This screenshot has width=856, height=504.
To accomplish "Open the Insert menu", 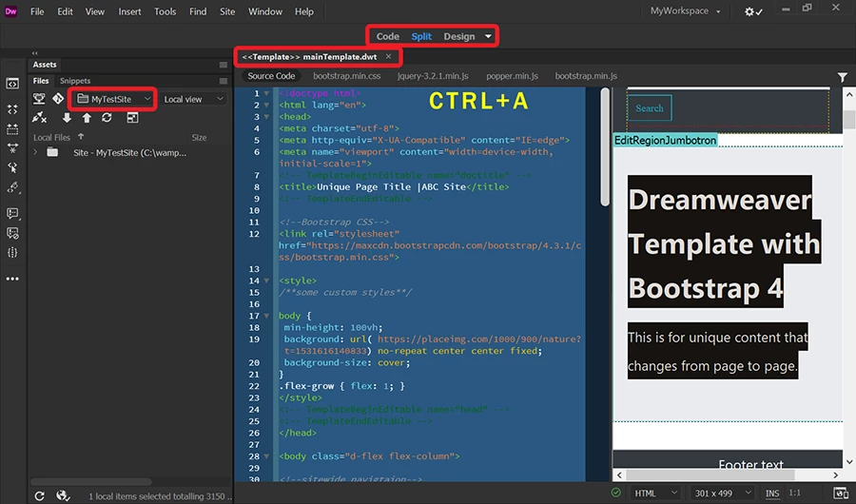I will [x=130, y=11].
